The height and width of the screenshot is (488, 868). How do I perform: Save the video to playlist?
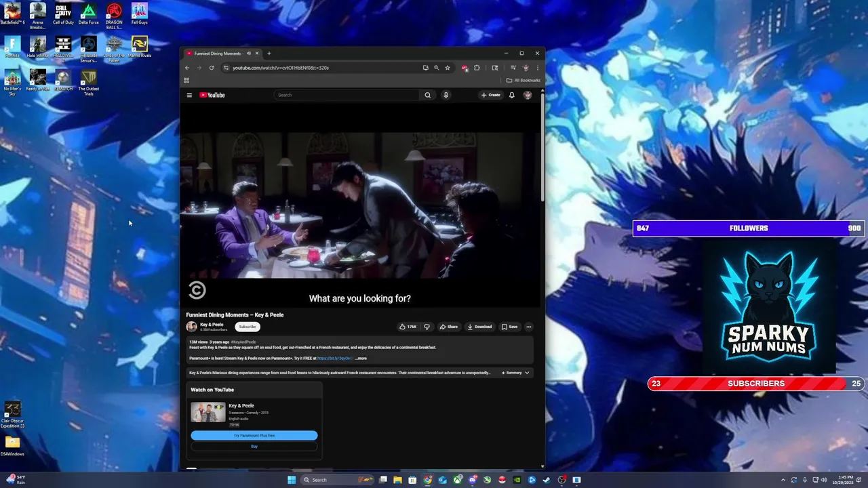point(509,327)
